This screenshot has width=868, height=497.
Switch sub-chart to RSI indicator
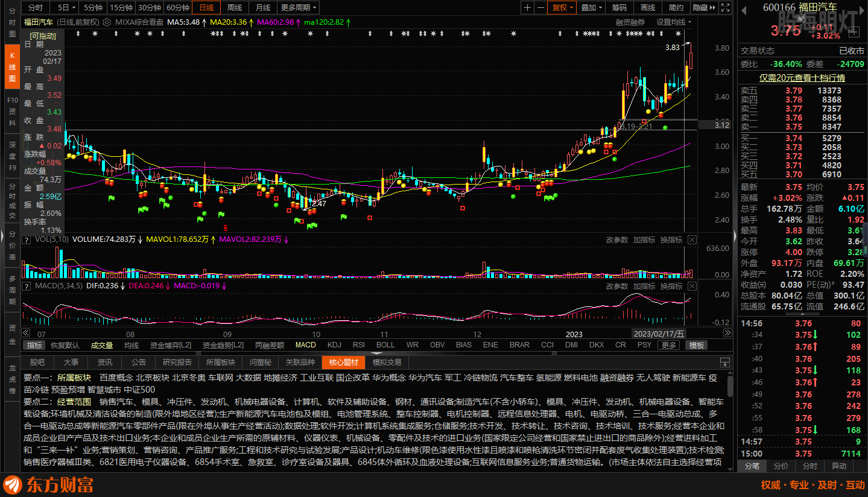point(359,345)
